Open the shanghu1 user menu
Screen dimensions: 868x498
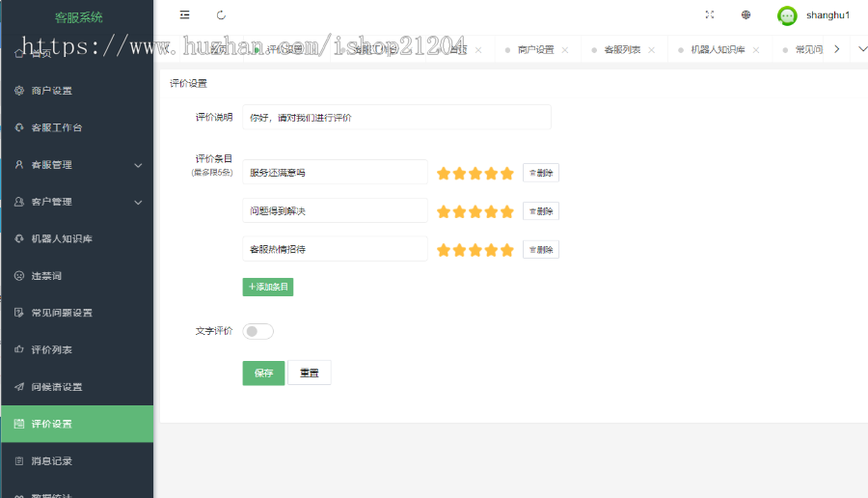827,15
